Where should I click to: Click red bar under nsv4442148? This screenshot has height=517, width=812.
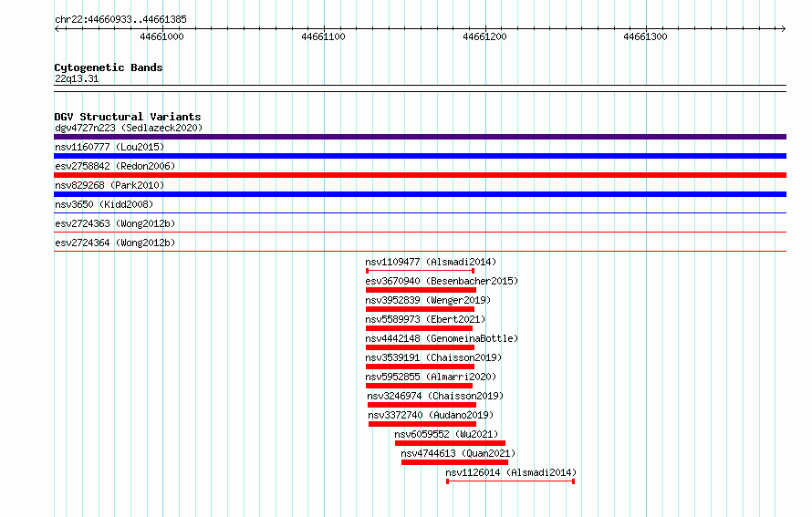[420, 347]
